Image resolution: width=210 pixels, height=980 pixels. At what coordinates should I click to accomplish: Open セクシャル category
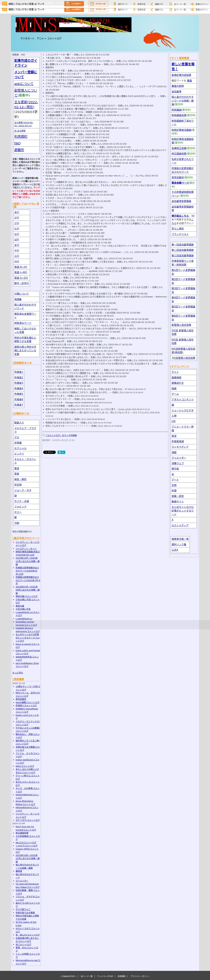[20, 448]
